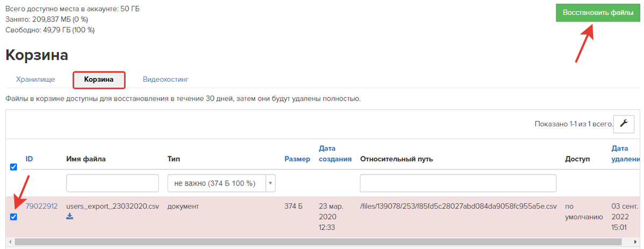Download users_export_23032020.csv via the download icon
644x249 pixels.
pyautogui.click(x=69, y=217)
